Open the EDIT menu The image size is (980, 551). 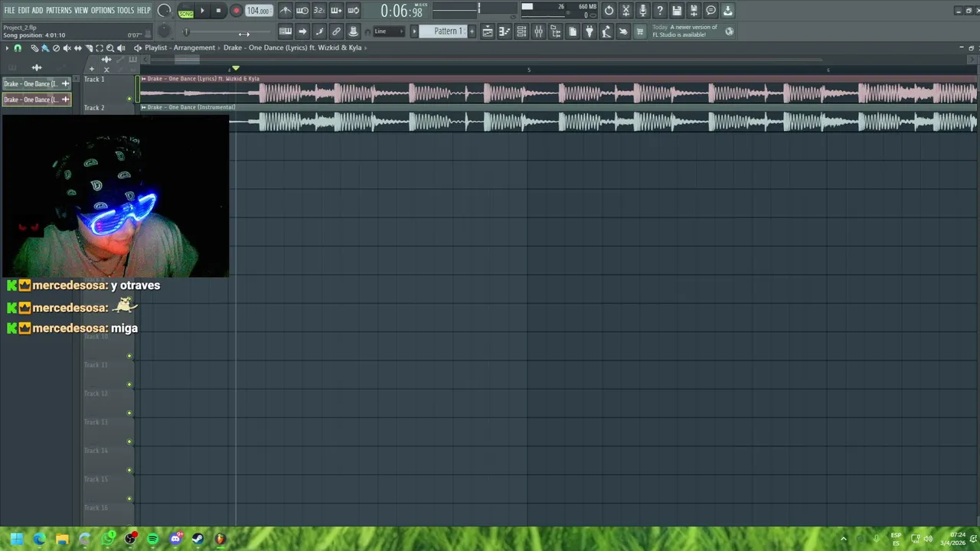click(24, 10)
